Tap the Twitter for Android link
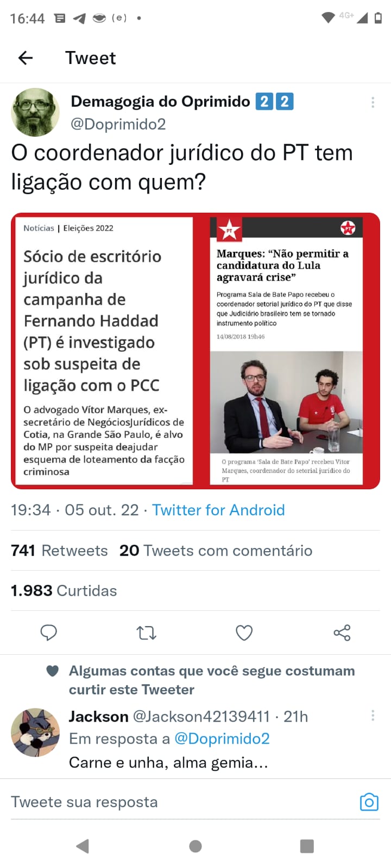 [x=218, y=510]
